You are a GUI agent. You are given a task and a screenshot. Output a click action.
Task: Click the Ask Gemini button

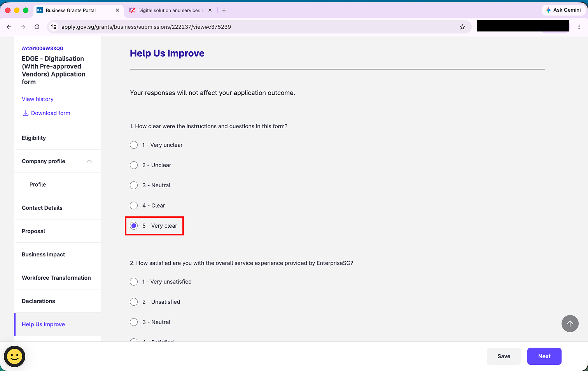(x=563, y=10)
